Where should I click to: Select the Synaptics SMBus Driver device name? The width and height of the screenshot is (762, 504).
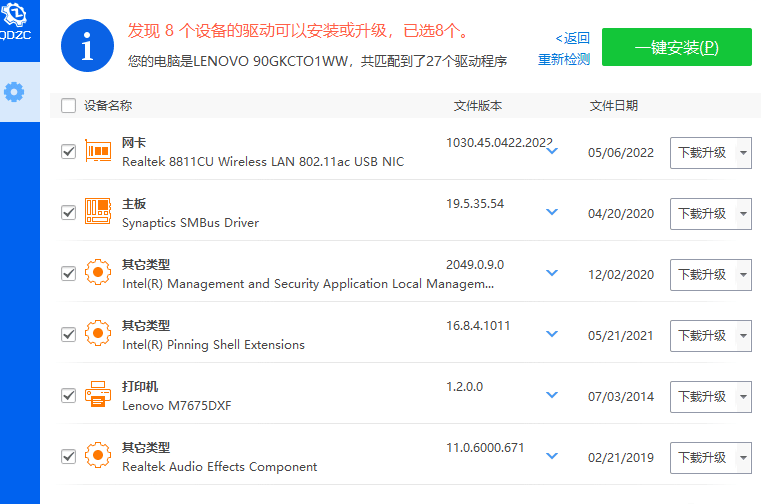tap(190, 223)
